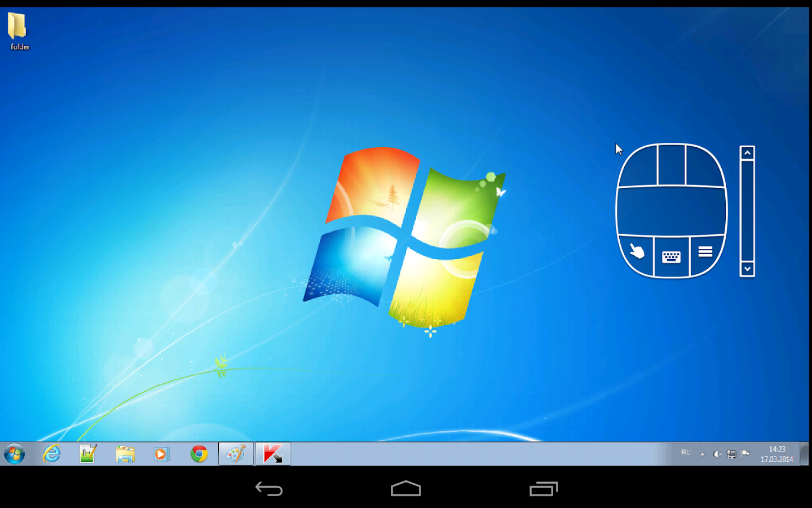Open the Action Center flag in the tray
The width and height of the screenshot is (812, 508).
(x=745, y=453)
